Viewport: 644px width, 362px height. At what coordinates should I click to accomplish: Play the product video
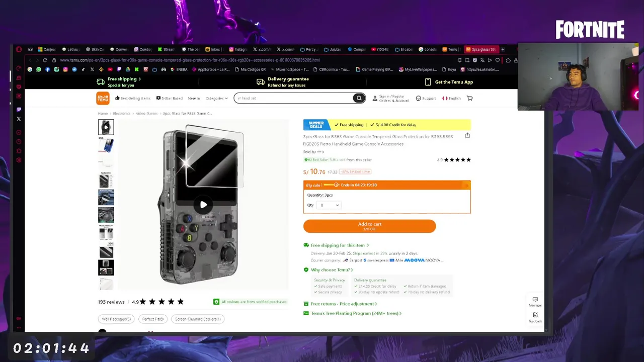pos(203,205)
